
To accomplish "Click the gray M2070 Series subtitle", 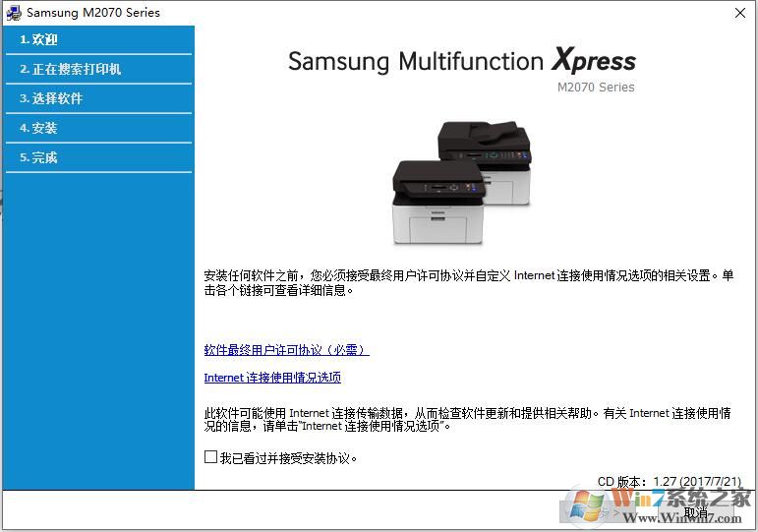I will click(x=596, y=88).
